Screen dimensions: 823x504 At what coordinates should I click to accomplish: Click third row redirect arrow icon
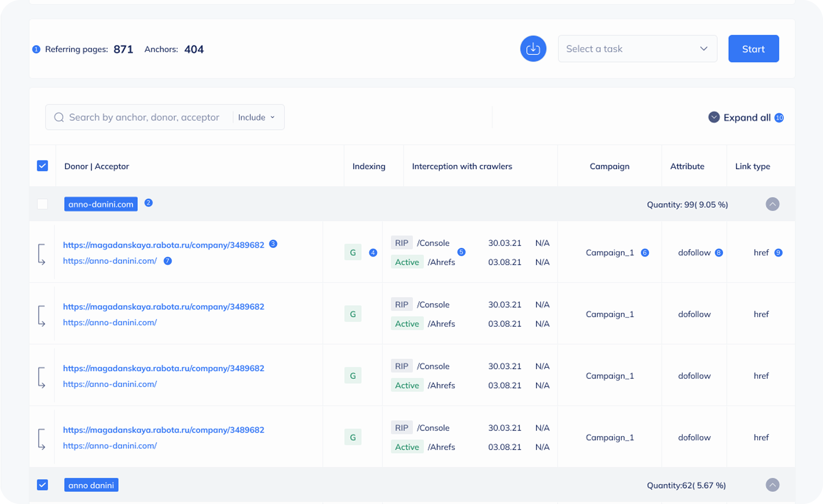point(42,378)
